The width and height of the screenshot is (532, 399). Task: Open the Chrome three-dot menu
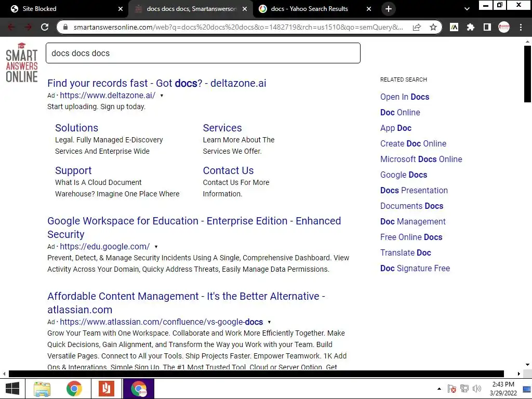[521, 27]
